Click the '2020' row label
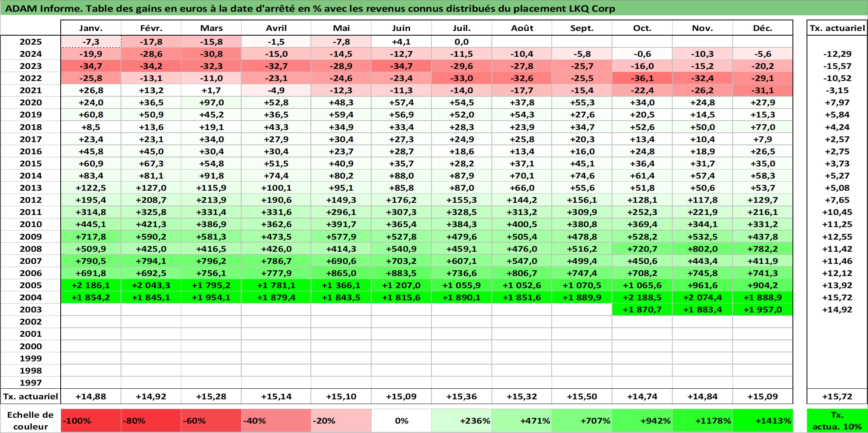 click(31, 103)
